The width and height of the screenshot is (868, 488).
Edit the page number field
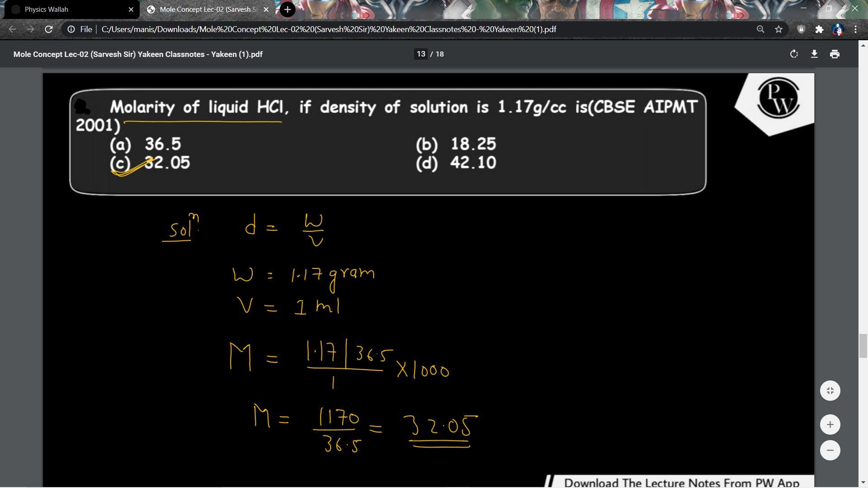click(420, 54)
